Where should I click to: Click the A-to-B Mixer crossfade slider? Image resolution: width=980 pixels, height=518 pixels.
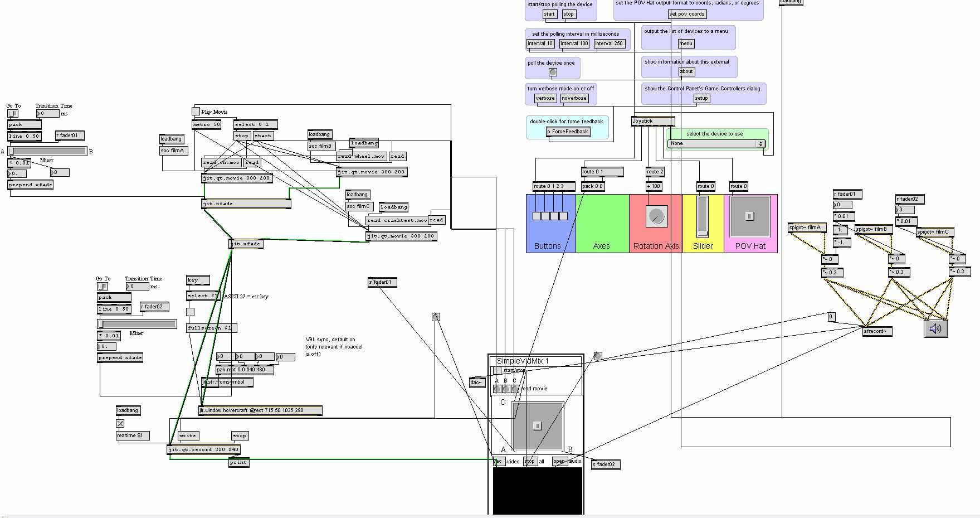point(47,151)
